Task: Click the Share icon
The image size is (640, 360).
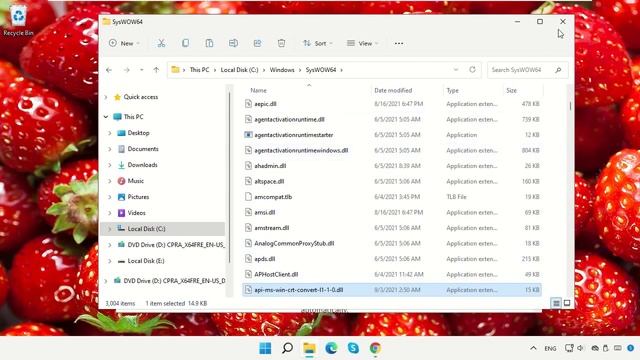Action: coord(257,43)
